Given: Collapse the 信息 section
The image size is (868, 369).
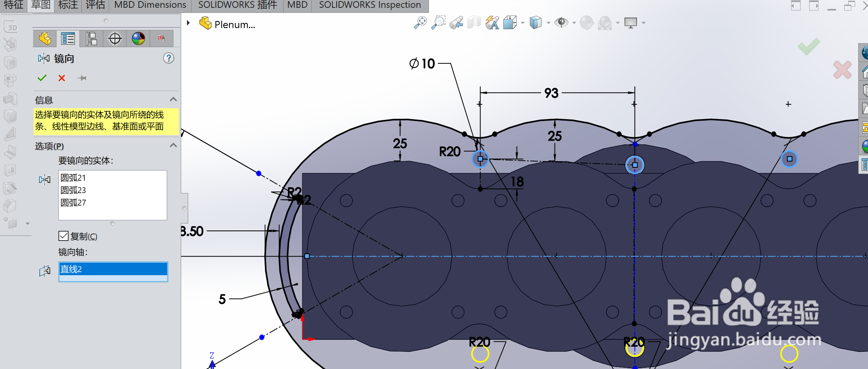Looking at the screenshot, I should (173, 100).
